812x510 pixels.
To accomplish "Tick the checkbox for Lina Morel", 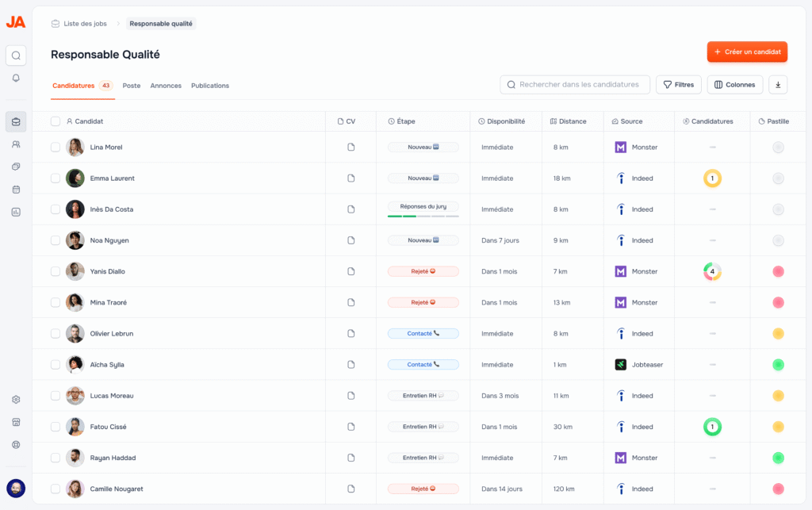I will tap(56, 147).
